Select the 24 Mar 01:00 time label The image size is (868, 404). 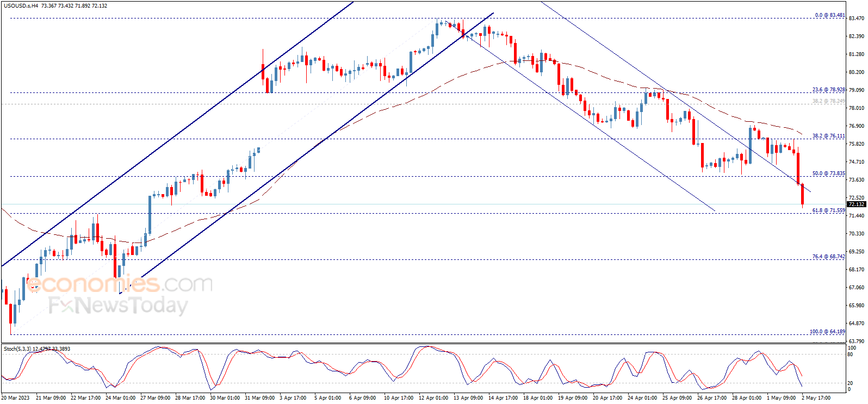coord(120,398)
